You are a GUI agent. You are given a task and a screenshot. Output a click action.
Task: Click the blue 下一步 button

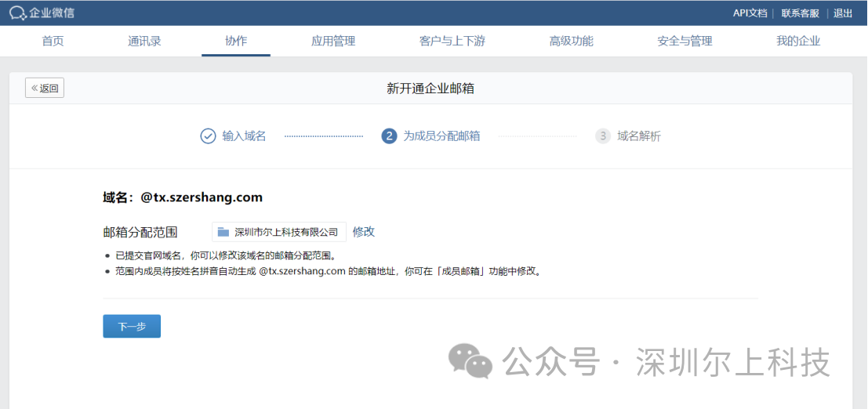pos(132,327)
